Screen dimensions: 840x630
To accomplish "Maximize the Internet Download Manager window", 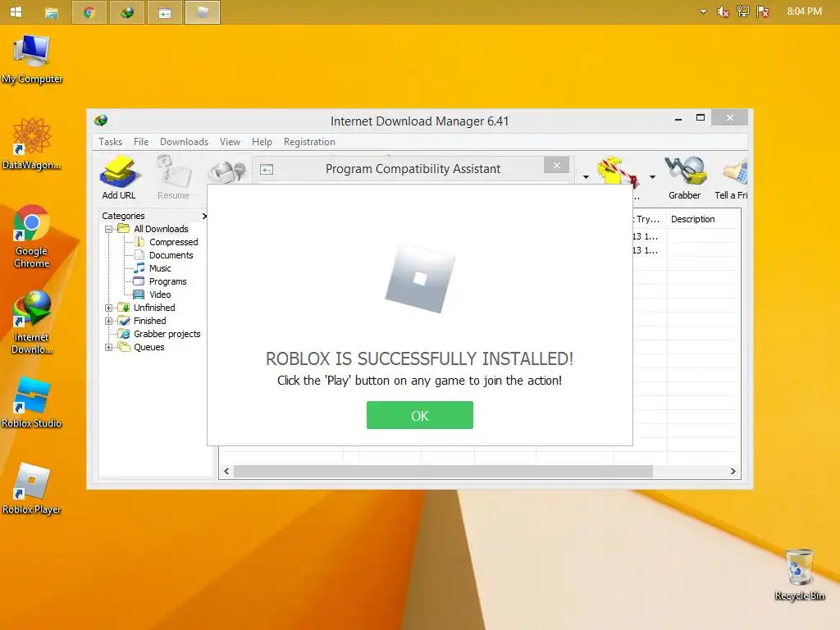I will (701, 118).
